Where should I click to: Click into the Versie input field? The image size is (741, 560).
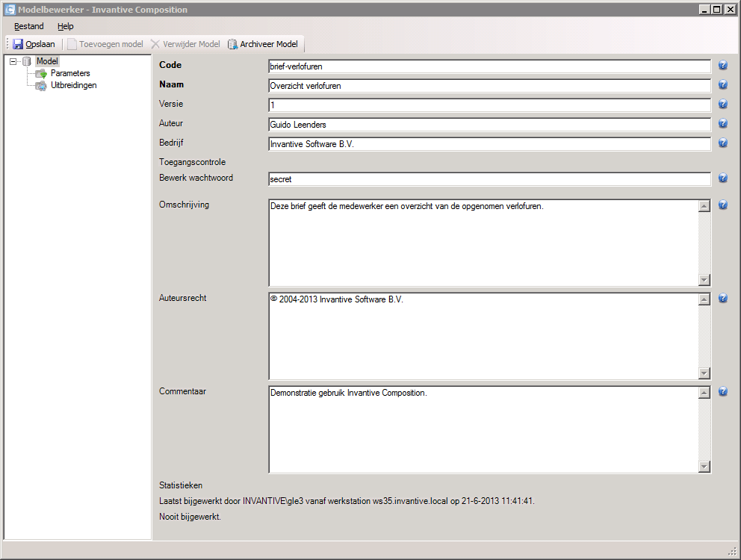489,105
